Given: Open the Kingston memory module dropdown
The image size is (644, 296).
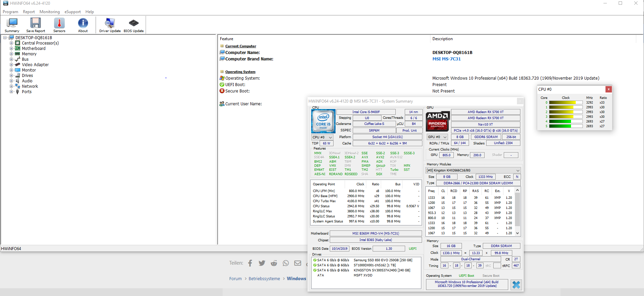Looking at the screenshot, I should (x=473, y=170).
